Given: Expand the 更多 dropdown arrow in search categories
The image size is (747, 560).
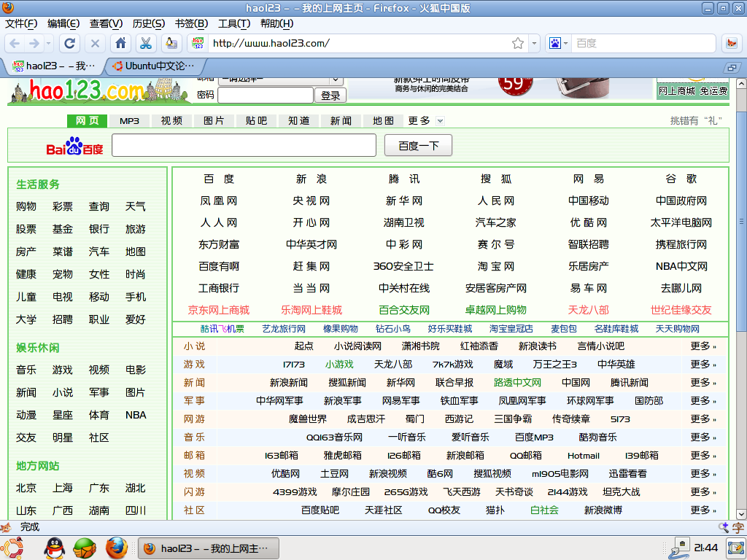Looking at the screenshot, I should pyautogui.click(x=440, y=121).
